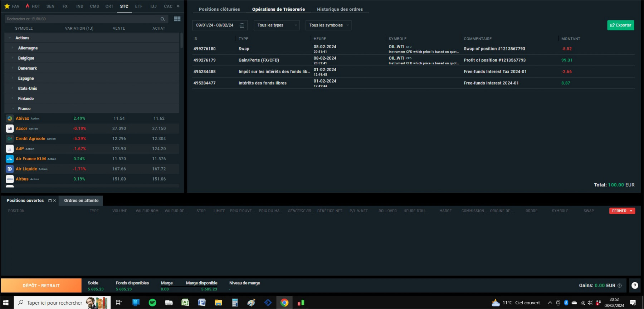Open the Tous les symboles dropdown
This screenshot has width=644, height=309.
[328, 25]
